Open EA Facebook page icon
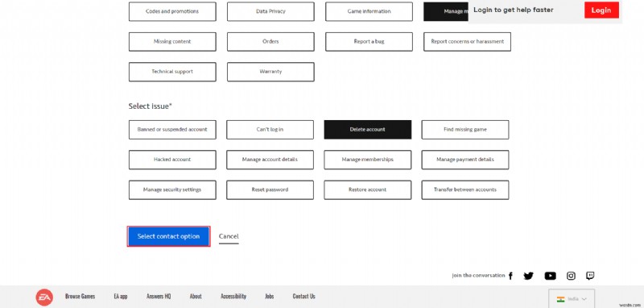644x308 pixels. click(x=510, y=276)
